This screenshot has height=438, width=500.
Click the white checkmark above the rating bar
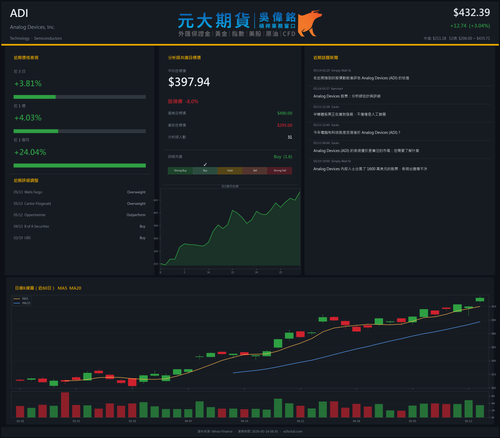click(205, 164)
